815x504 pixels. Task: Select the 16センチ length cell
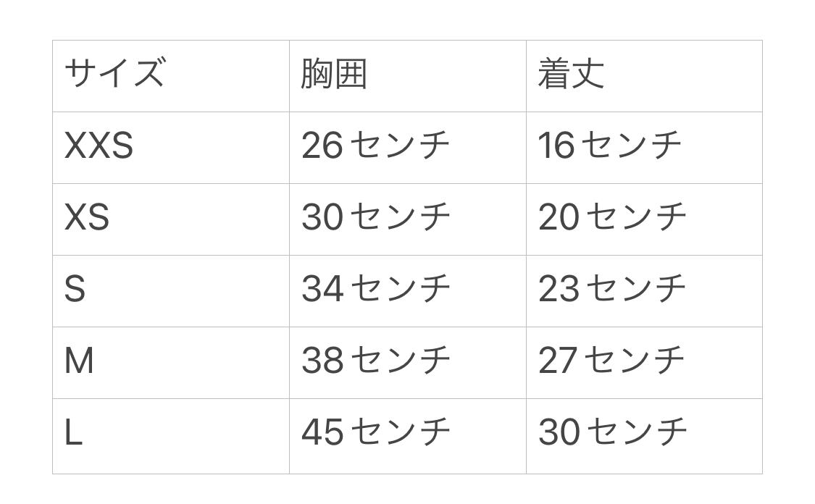coord(609,145)
